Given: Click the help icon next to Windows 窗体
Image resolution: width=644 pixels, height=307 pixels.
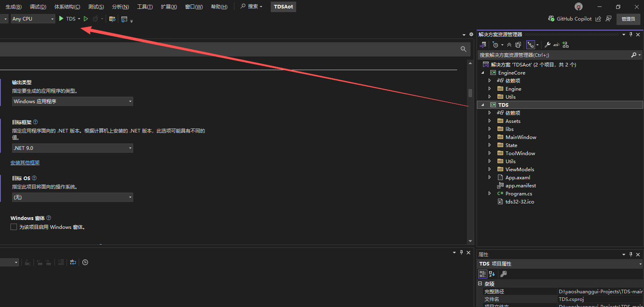Looking at the screenshot, I should point(49,218).
